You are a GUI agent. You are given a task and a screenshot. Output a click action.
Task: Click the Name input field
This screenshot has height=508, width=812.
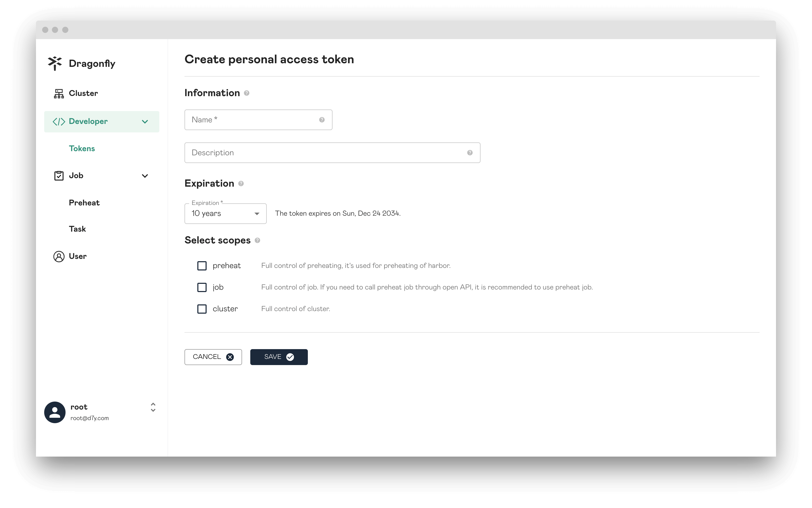pos(258,119)
